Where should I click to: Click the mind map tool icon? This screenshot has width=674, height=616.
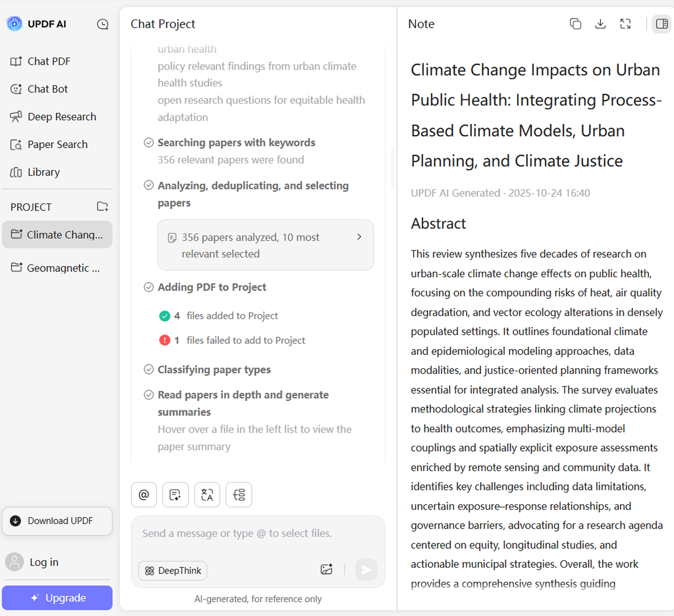click(239, 495)
